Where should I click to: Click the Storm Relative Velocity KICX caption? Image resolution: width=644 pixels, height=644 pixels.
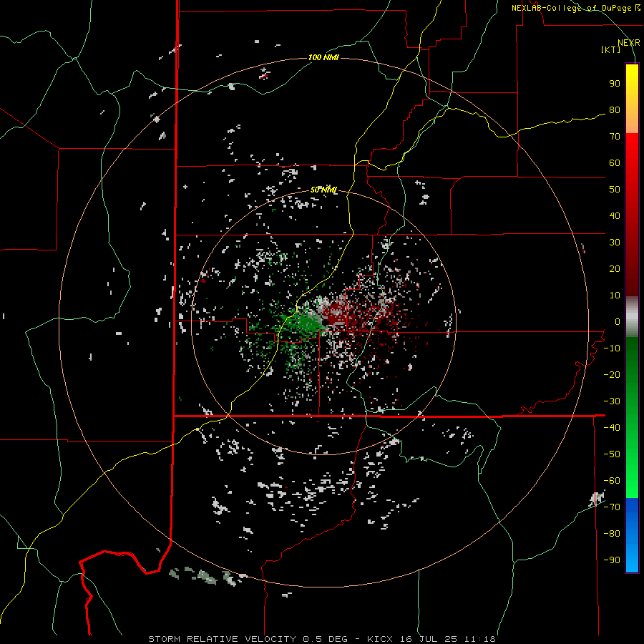coord(322,639)
